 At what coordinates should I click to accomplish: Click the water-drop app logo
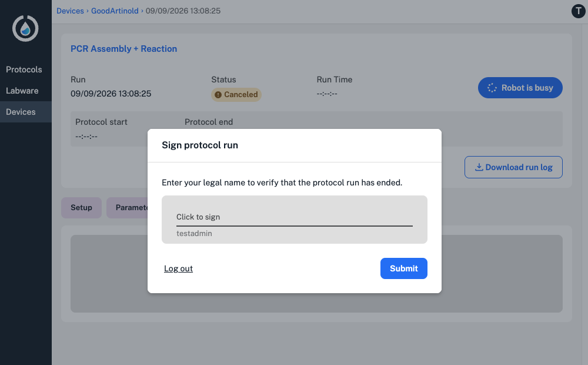click(x=25, y=28)
